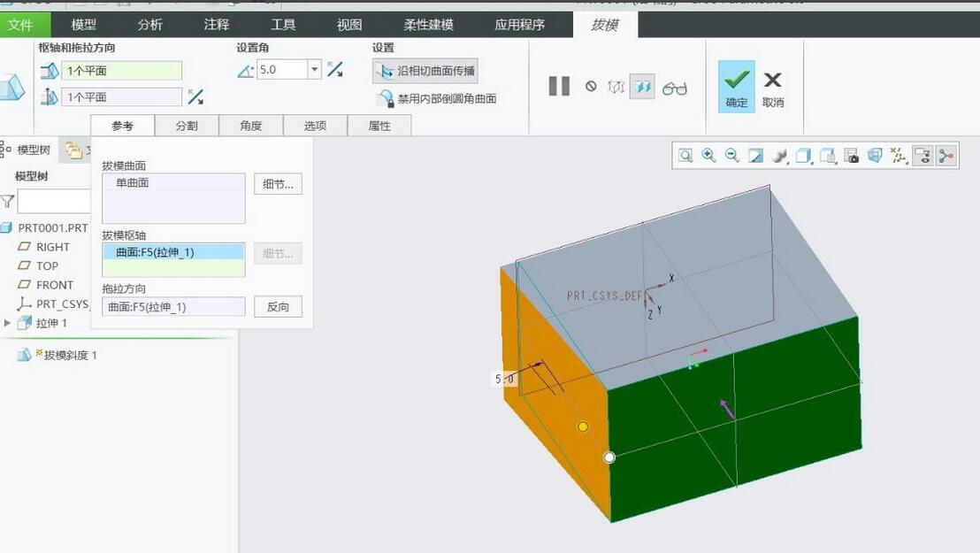The width and height of the screenshot is (980, 553).
Task: Click the second 1个平面 pull direction field
Action: click(x=121, y=97)
